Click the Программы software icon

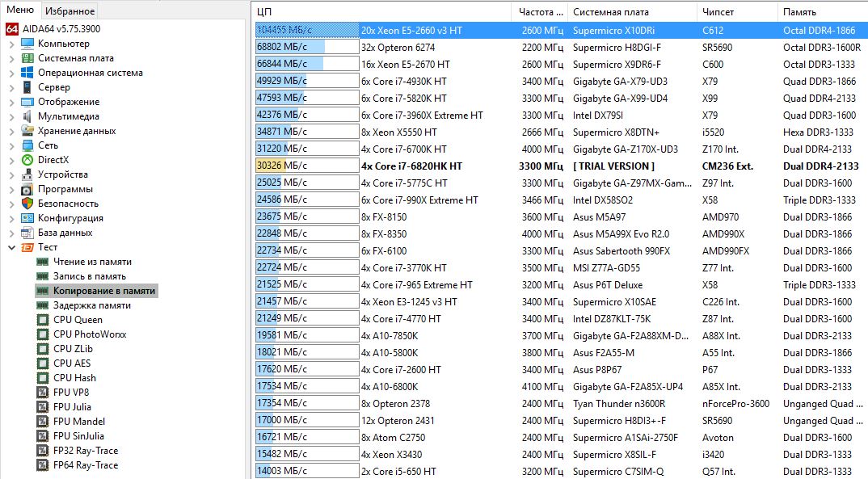pyautogui.click(x=27, y=189)
